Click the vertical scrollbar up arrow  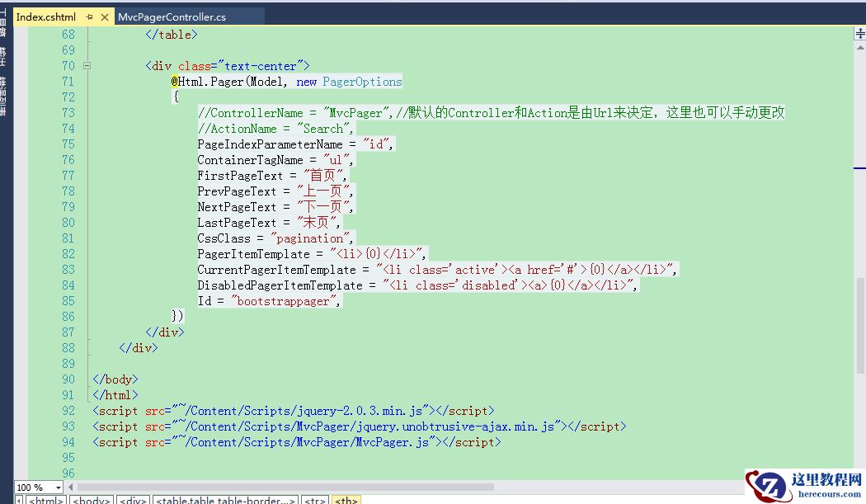click(860, 47)
